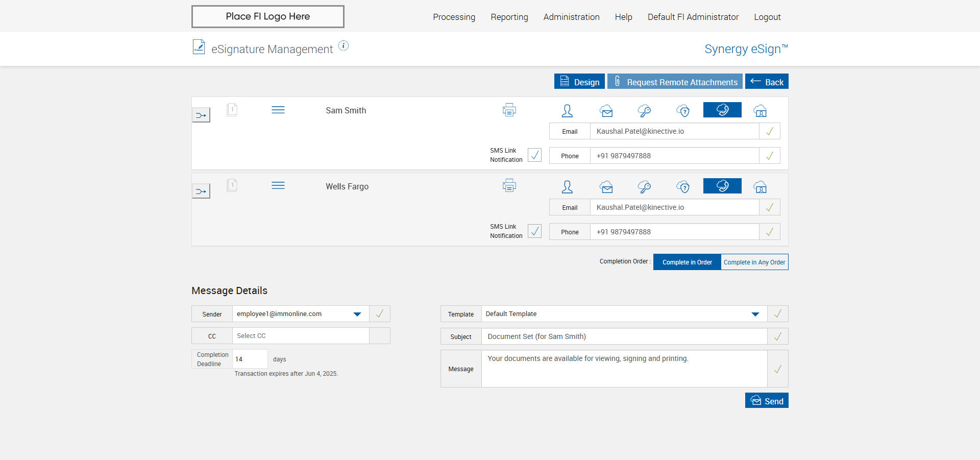This screenshot has width=980, height=460.
Task: Click Sam Smith's email address field
Action: [x=675, y=131]
